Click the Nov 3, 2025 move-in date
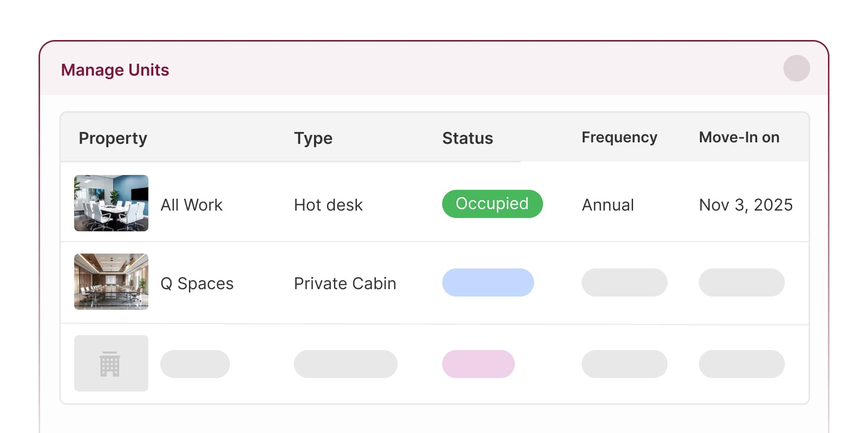The width and height of the screenshot is (868, 433). [x=745, y=204]
